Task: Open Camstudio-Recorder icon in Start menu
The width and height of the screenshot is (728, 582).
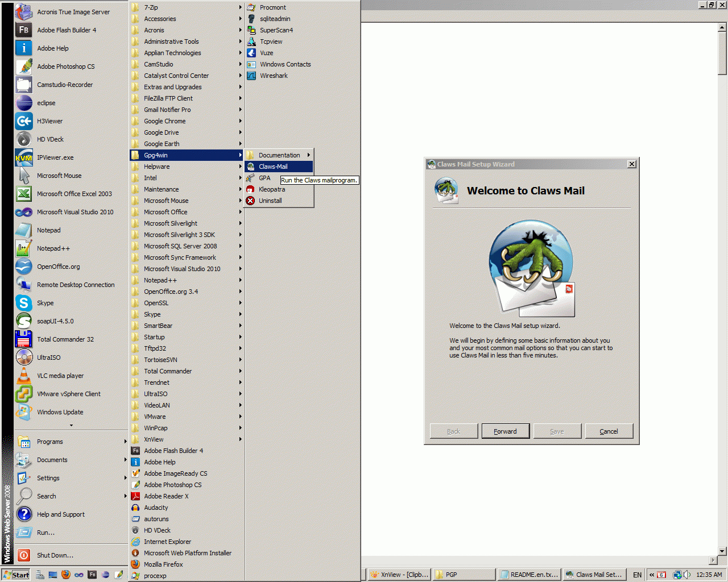Action: coord(24,85)
